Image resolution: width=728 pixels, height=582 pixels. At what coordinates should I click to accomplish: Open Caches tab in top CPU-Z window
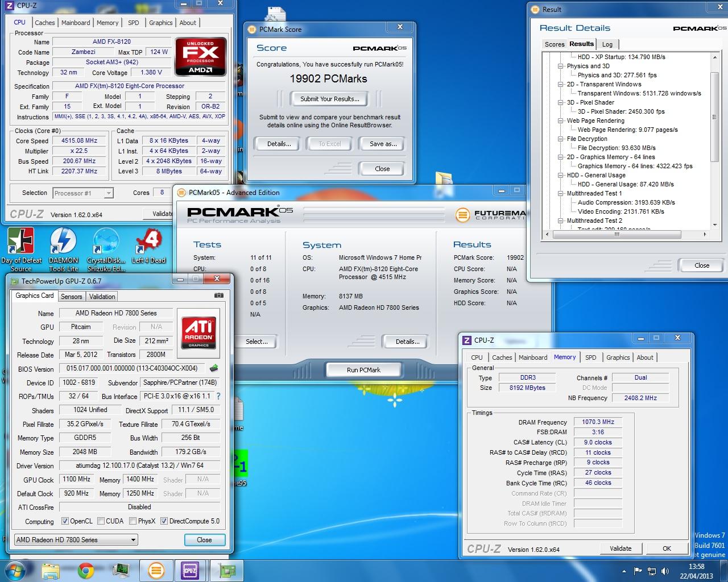(x=45, y=23)
